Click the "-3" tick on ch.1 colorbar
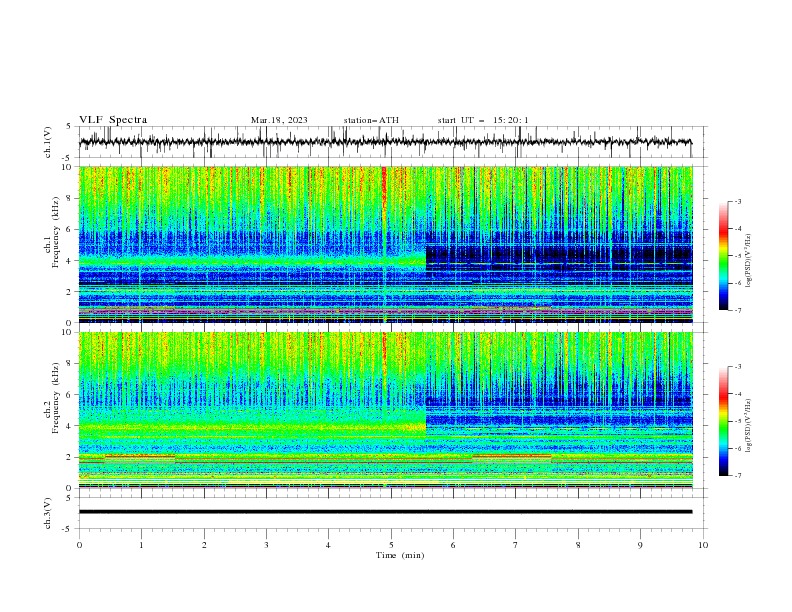The width and height of the screenshot is (792, 612). pyautogui.click(x=738, y=201)
